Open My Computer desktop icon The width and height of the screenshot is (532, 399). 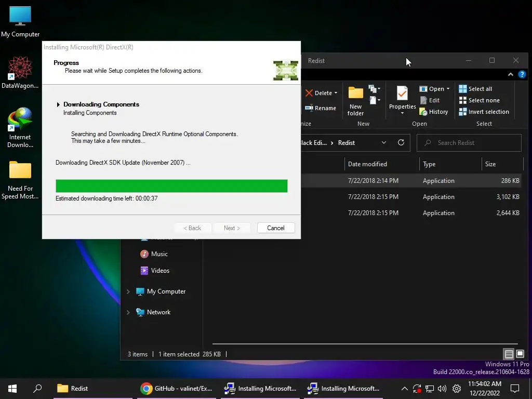click(x=20, y=21)
